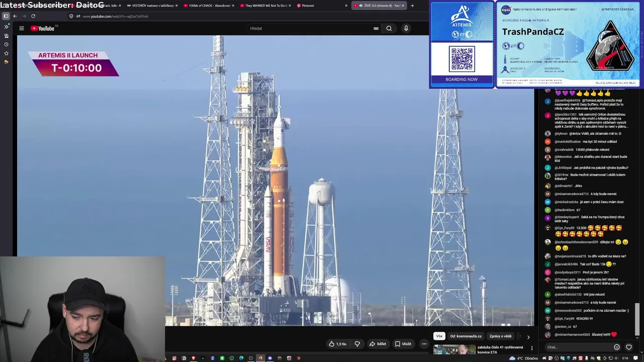The image size is (644, 362).
Task: Click the youtube.com address bar URL
Action: coord(115,16)
